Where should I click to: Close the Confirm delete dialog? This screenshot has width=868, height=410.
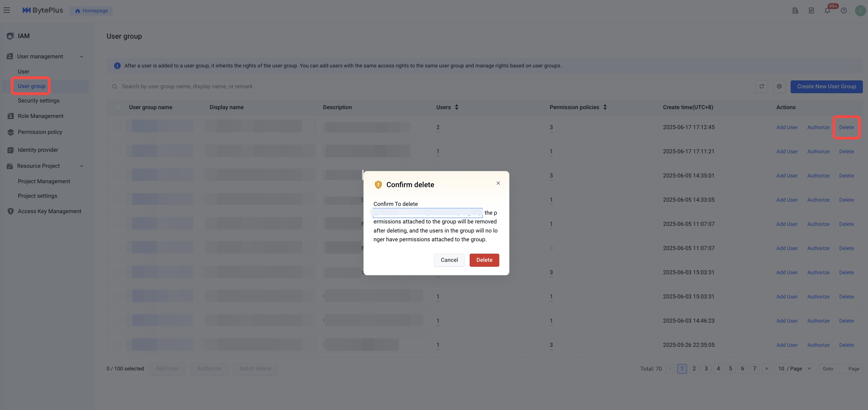tap(498, 183)
